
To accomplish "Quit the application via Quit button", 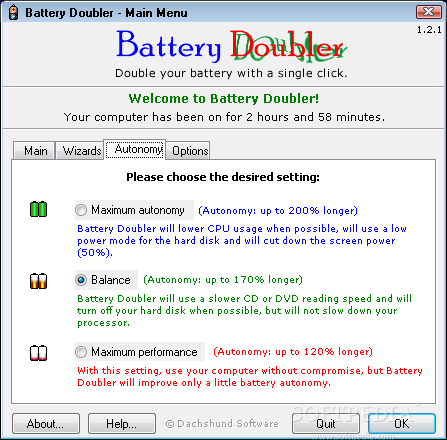I will [x=326, y=424].
